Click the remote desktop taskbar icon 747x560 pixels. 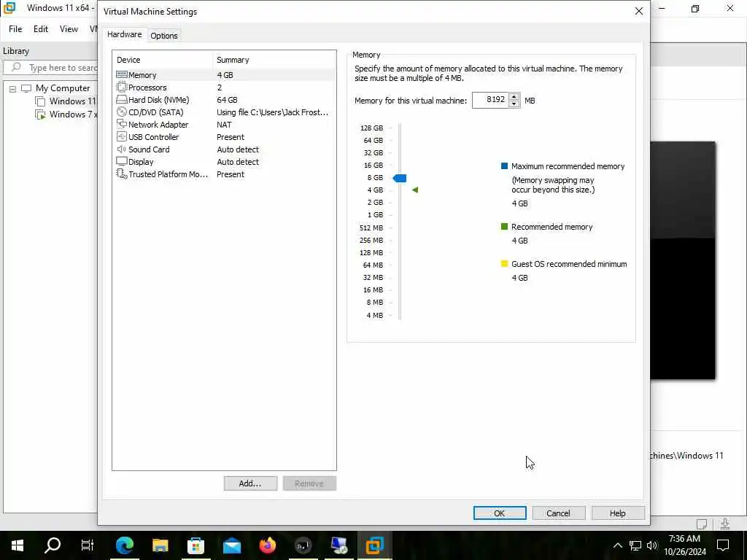(339, 545)
